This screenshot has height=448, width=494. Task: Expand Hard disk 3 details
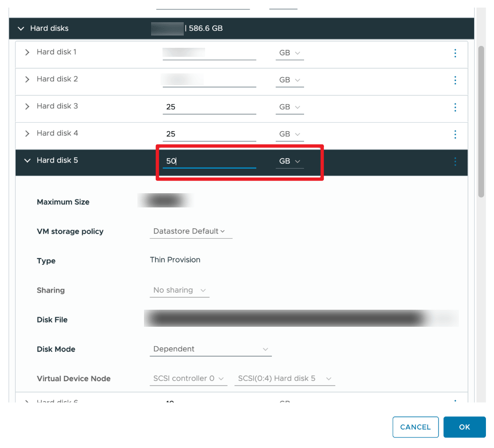point(27,106)
